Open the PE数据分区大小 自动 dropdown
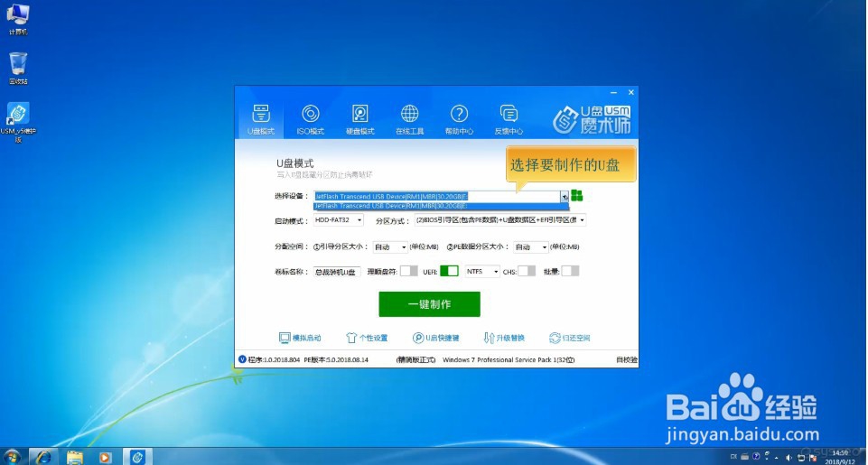Viewport: 868px width, 465px height. 531,246
